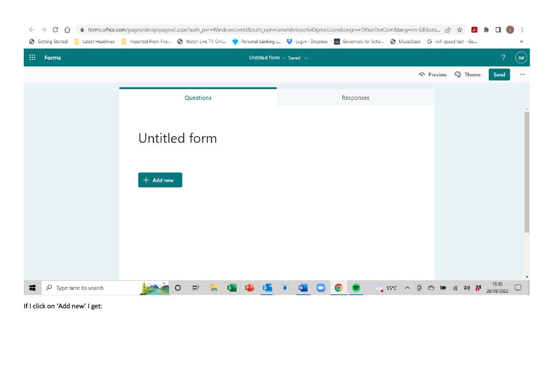This screenshot has width=553, height=392.
Task: Open Zoom from the taskbar
Action: [x=321, y=288]
